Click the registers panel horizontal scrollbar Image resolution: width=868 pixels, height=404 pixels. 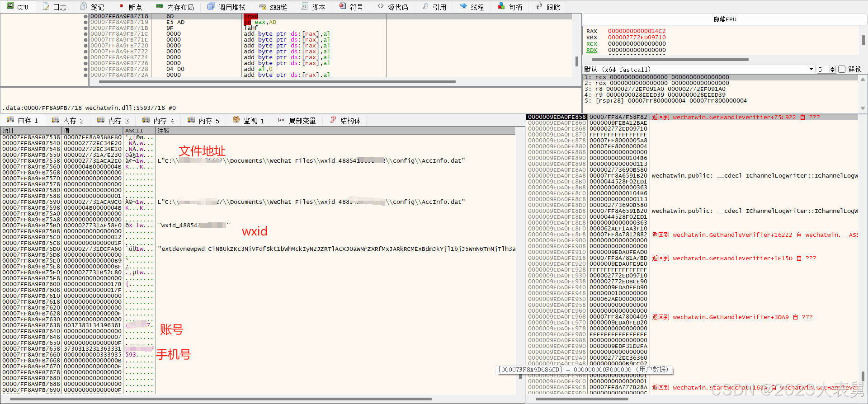pyautogui.click(x=670, y=59)
